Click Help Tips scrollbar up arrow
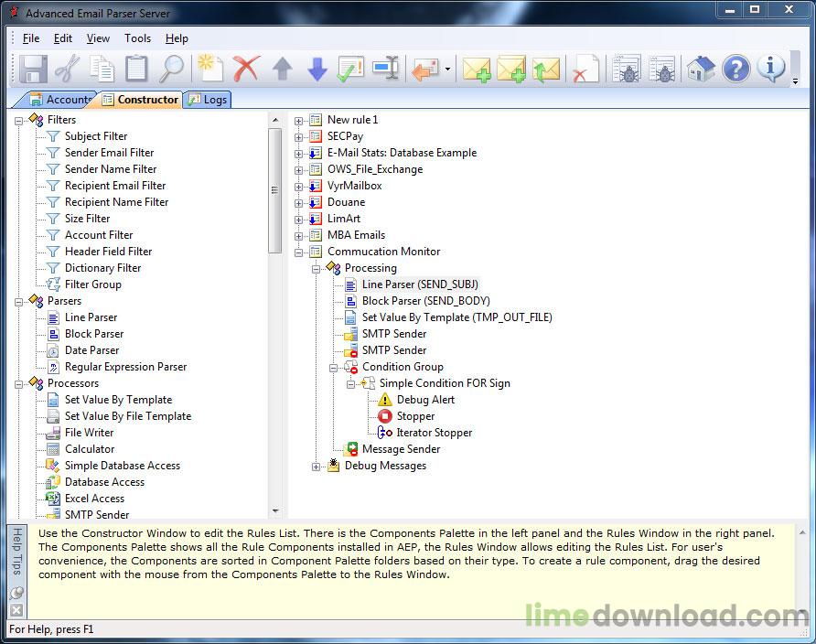 point(802,532)
